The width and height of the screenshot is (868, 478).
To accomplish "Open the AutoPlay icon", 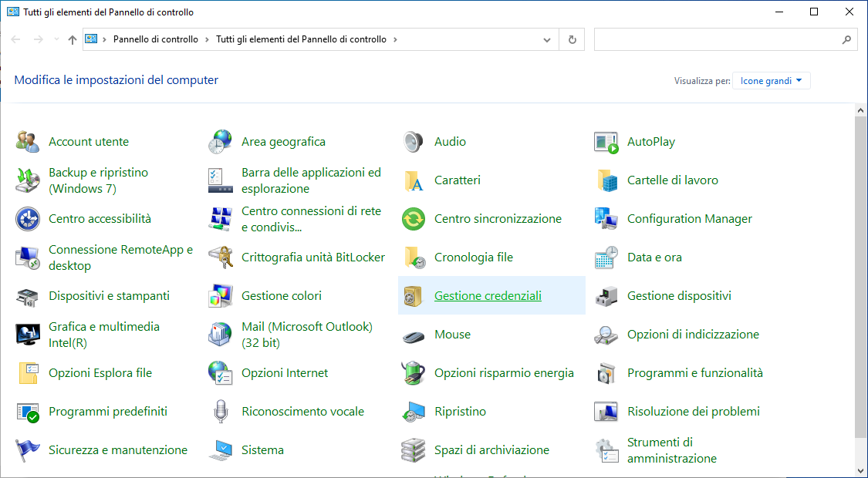I will click(x=606, y=142).
